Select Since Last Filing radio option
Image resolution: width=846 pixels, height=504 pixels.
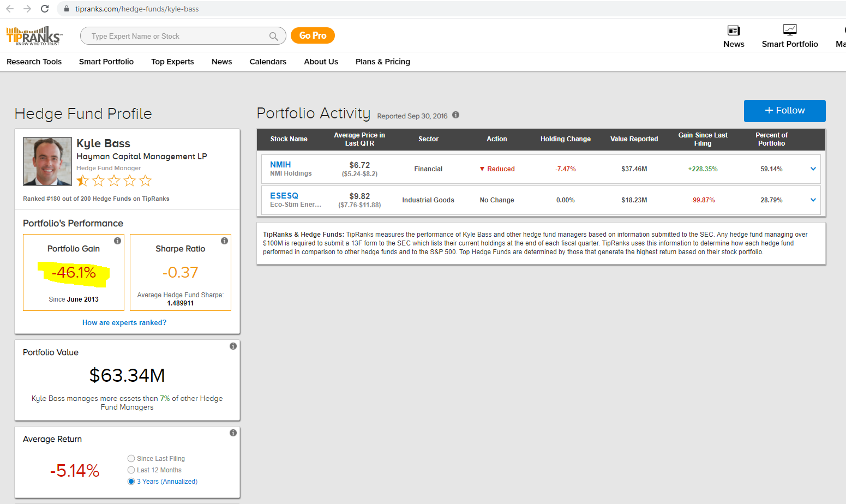[x=131, y=459]
